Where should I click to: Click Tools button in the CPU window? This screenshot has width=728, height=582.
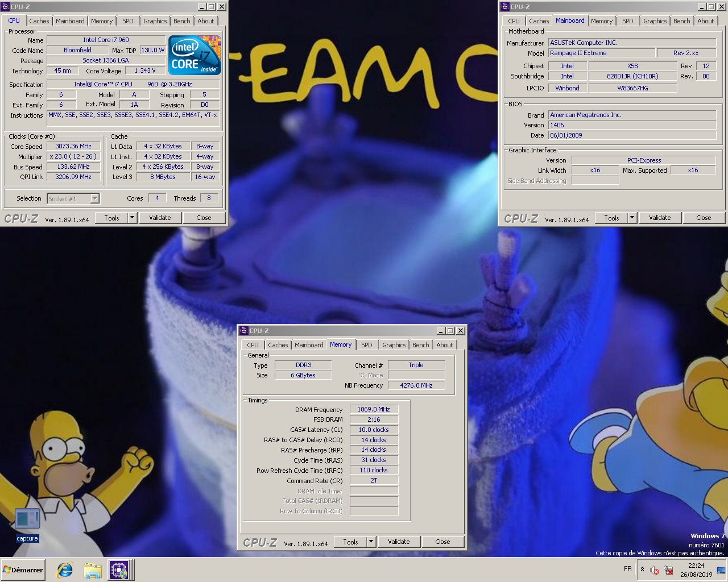[x=111, y=218]
